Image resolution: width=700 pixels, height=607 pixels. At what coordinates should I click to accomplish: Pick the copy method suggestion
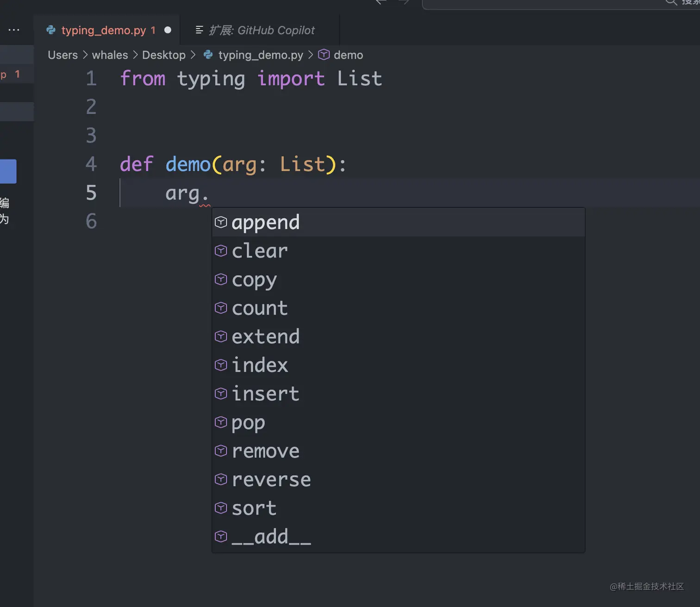coord(398,279)
